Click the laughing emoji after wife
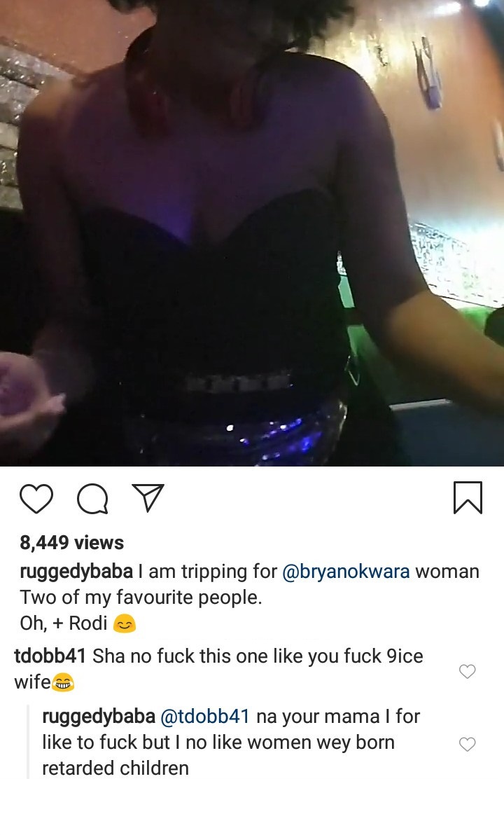 click(63, 682)
